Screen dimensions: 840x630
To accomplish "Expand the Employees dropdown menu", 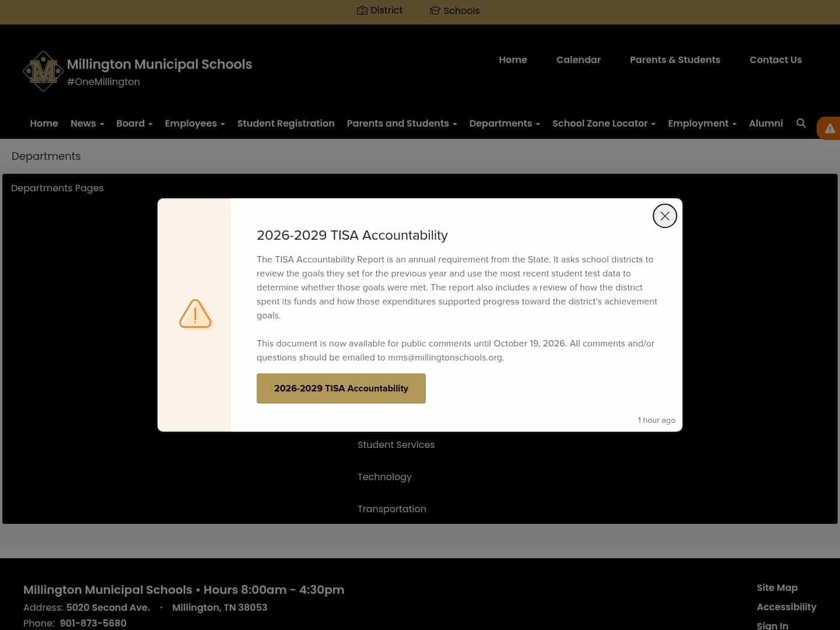I will 195,123.
